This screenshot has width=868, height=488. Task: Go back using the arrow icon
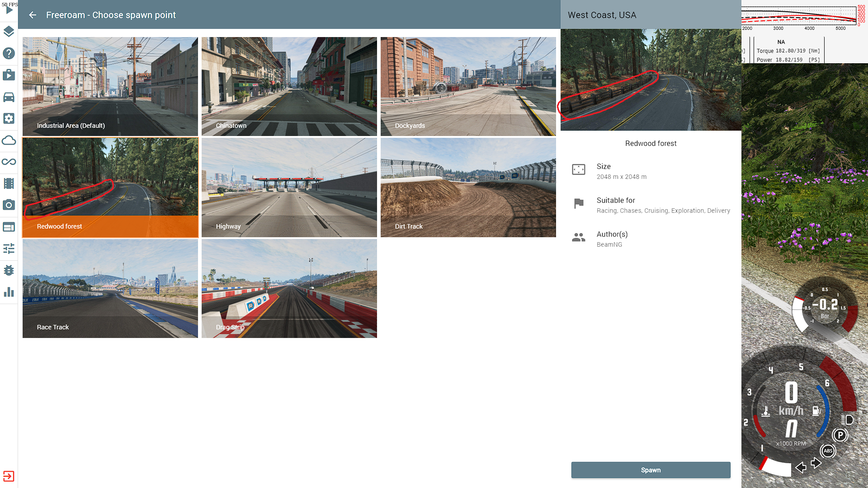[x=33, y=15]
